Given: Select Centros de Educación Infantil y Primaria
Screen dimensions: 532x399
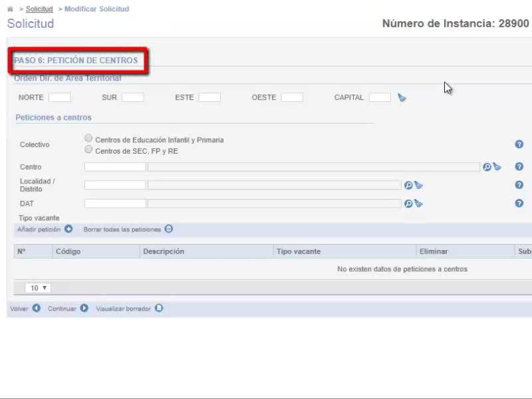Looking at the screenshot, I should coord(88,138).
